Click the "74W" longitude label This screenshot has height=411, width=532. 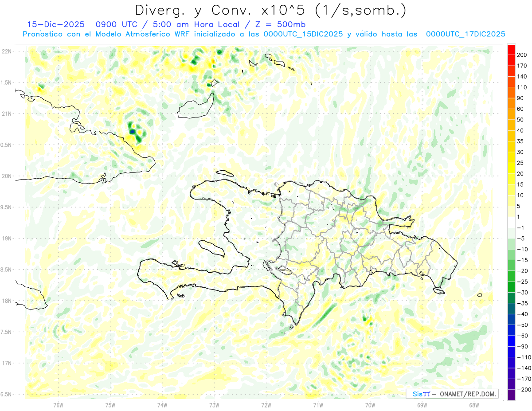(x=162, y=405)
